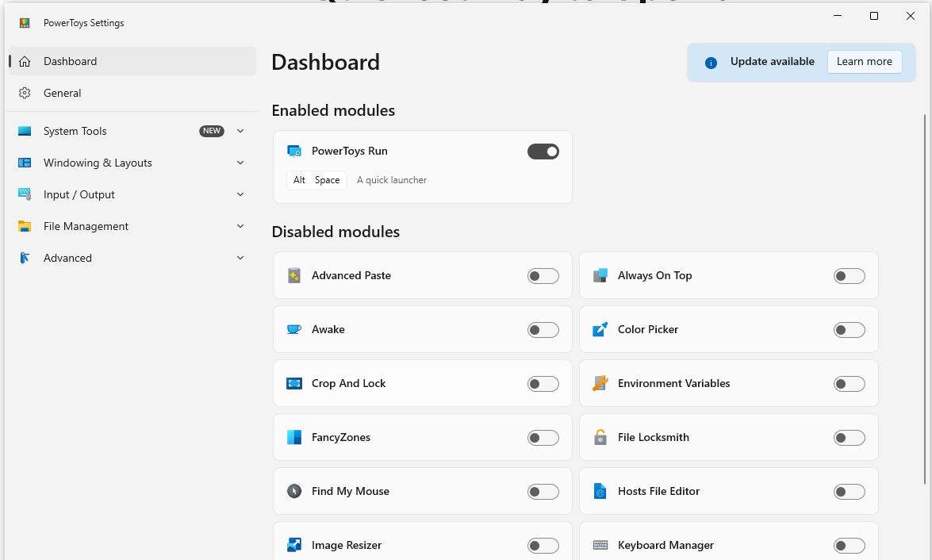Viewport: 932px width, 560px height.
Task: Open the Awake module card
Action: 423,329
